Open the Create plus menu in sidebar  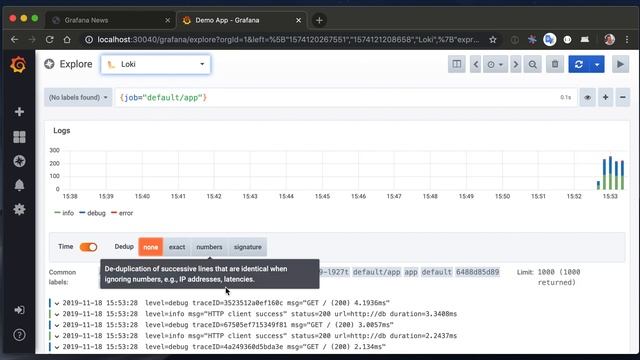pos(19,112)
